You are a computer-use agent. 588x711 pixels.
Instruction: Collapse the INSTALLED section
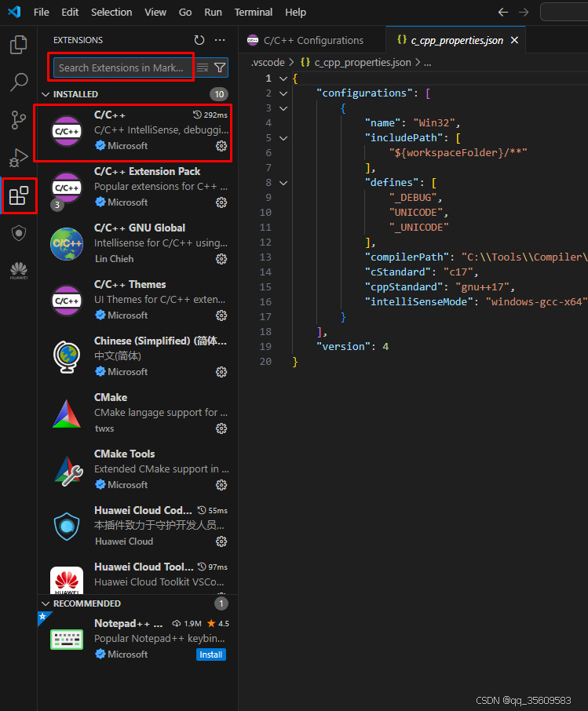(46, 94)
